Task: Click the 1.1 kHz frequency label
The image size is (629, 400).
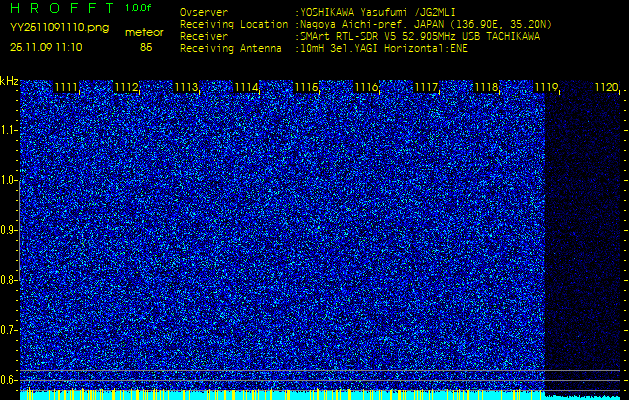Action: [x=9, y=130]
